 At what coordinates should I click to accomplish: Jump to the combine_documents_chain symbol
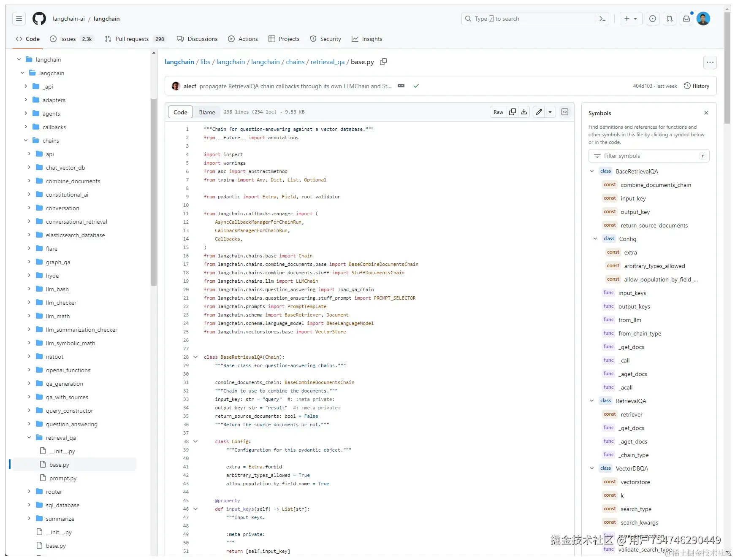(x=656, y=185)
